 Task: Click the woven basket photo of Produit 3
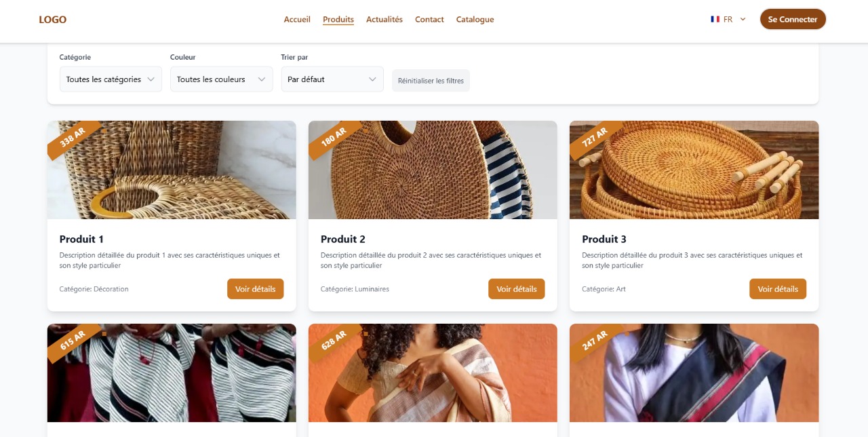[694, 170]
